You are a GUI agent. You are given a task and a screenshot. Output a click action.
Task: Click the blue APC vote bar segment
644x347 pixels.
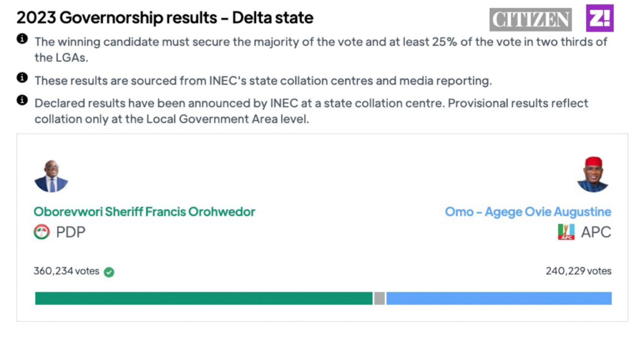(499, 299)
